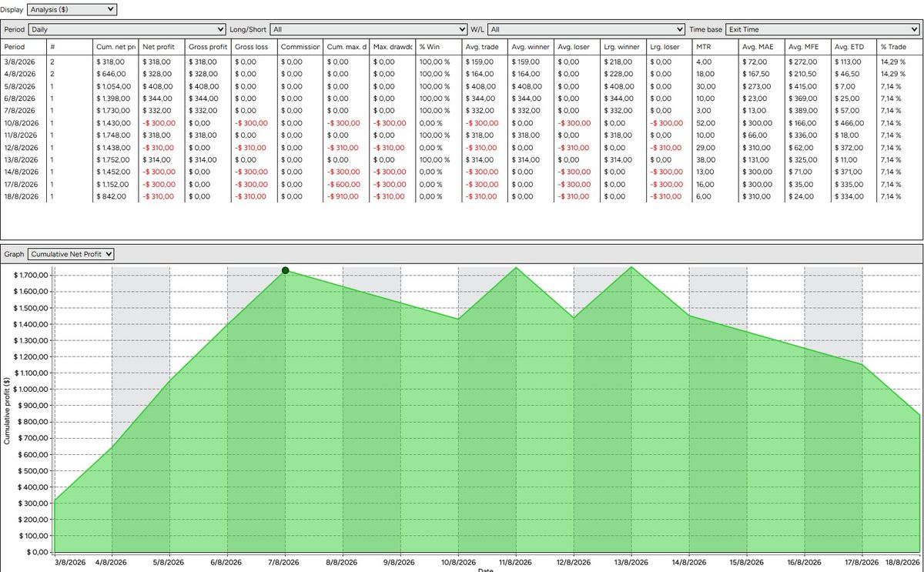Expand the Long/Short filter dropdown
Screen dimensions: 924x572
368,29
